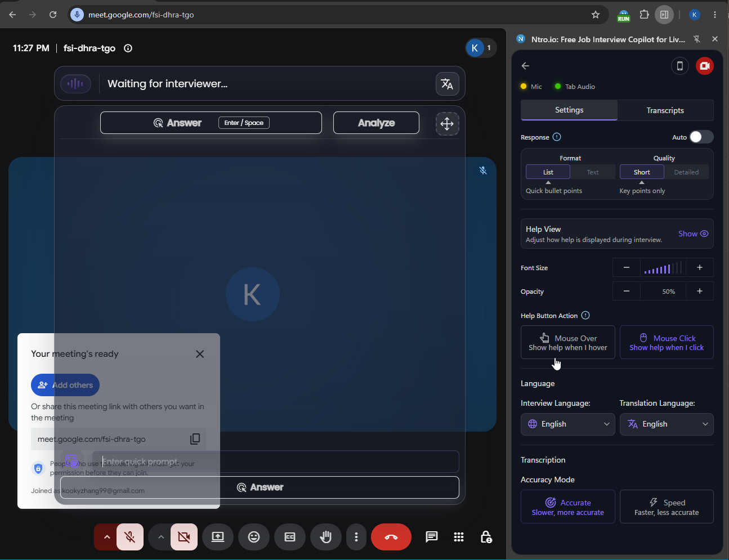This screenshot has width=729, height=560.
Task: Unmute microphone in Meet toolbar
Action: pyautogui.click(x=130, y=537)
